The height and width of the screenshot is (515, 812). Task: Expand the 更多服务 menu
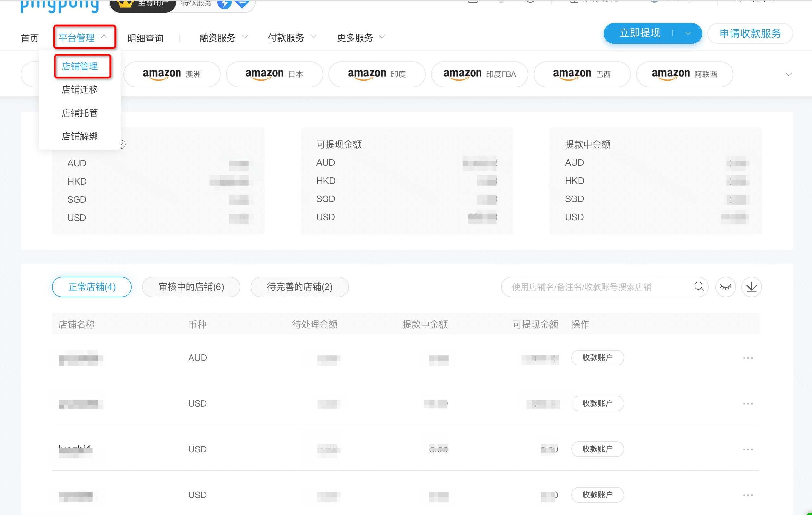pyautogui.click(x=361, y=37)
